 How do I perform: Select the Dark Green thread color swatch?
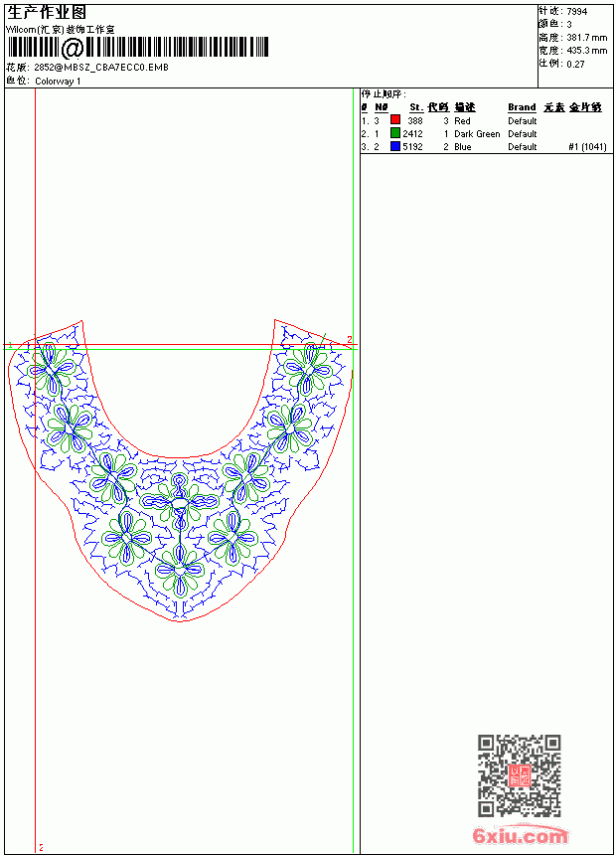tap(395, 133)
